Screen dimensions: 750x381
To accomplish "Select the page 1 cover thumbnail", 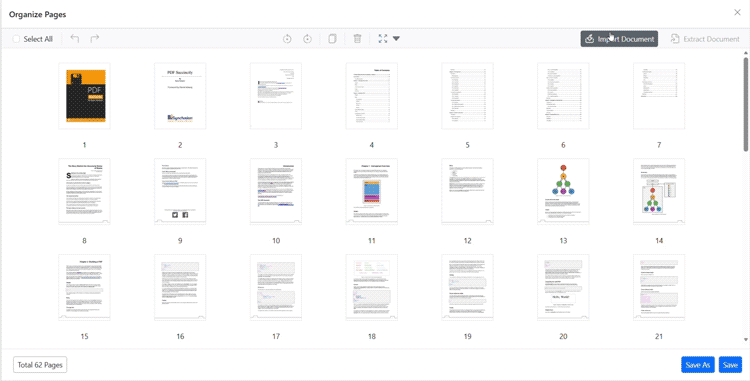I will (x=85, y=96).
